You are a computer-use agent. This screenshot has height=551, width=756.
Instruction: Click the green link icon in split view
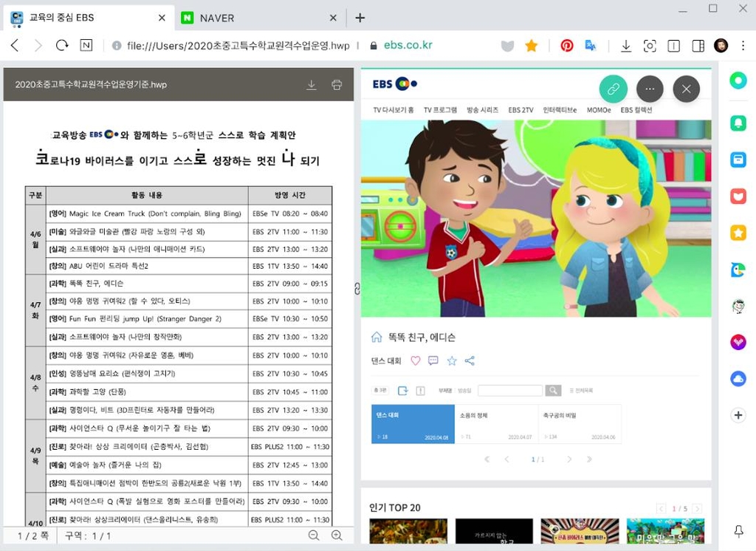coord(613,89)
